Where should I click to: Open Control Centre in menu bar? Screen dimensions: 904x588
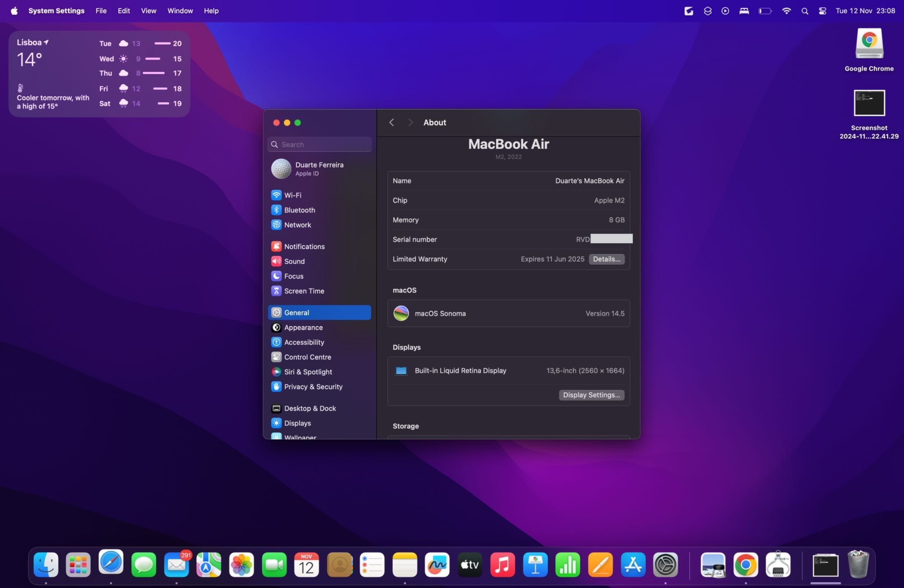click(x=822, y=11)
